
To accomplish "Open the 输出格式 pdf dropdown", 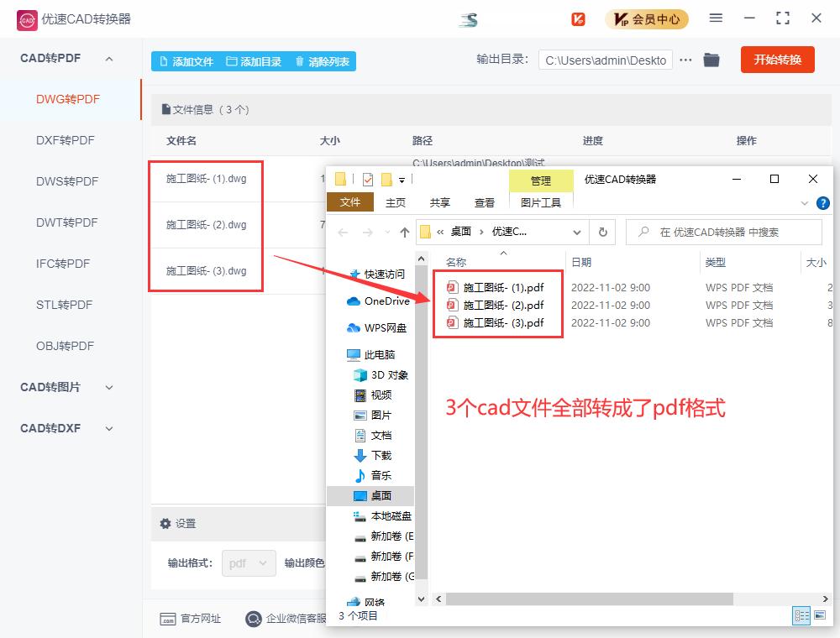I will point(249,562).
